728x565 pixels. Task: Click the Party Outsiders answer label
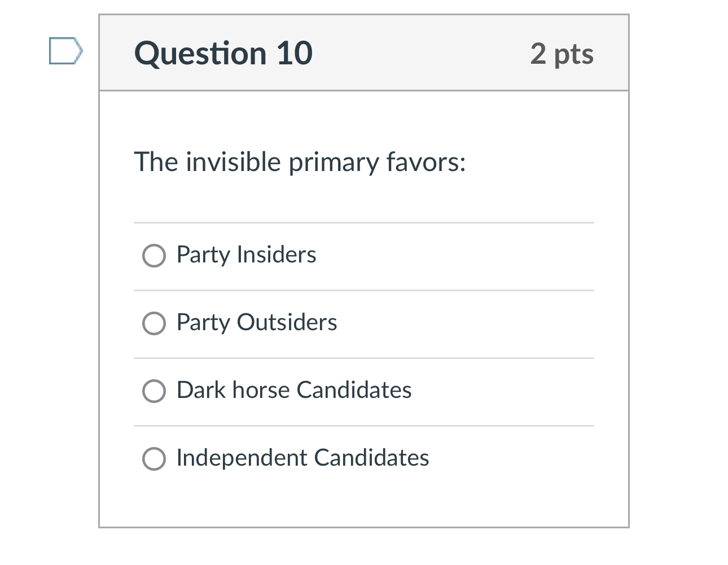click(x=257, y=323)
